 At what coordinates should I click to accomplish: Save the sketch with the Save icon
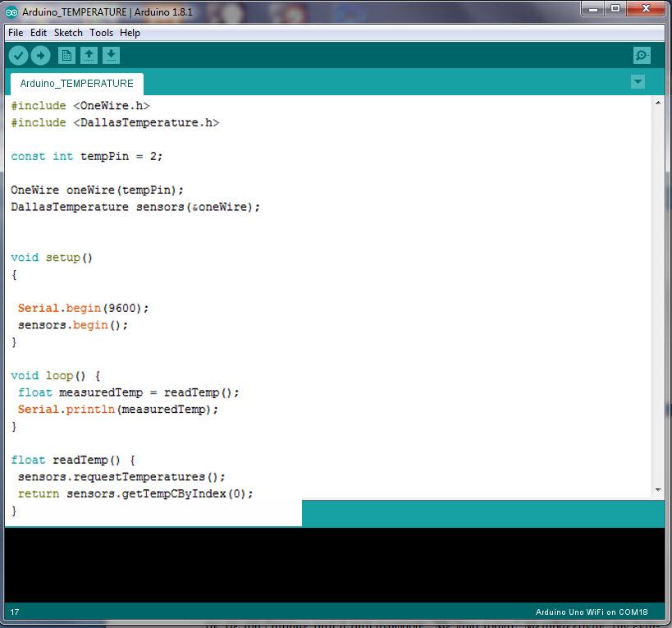pos(111,56)
